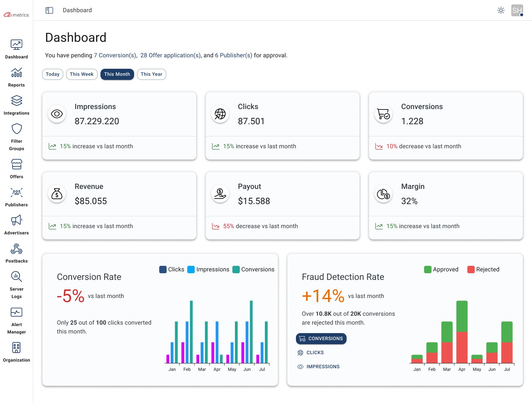Select the Integrations icon in the sidebar
The height and width of the screenshot is (403, 532).
click(x=16, y=101)
